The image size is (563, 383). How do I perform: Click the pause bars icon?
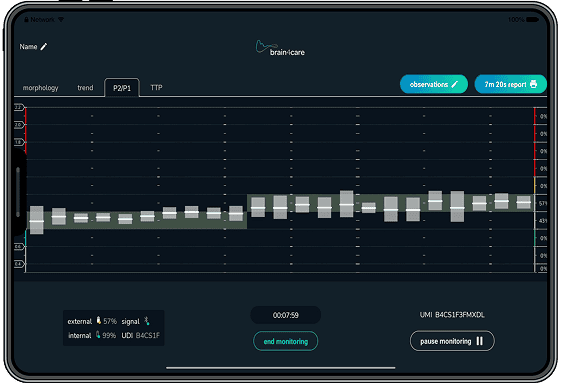480,341
